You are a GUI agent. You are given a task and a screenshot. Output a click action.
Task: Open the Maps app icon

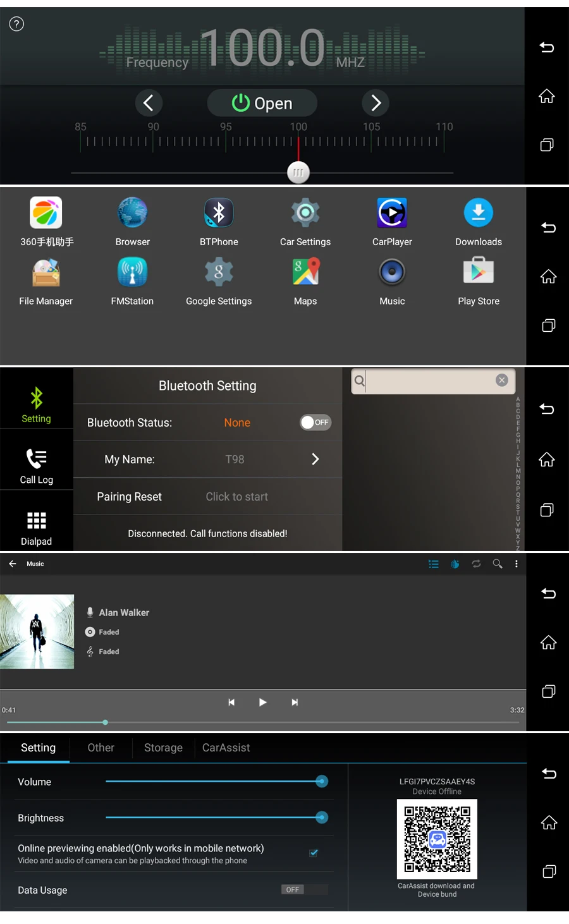click(305, 272)
